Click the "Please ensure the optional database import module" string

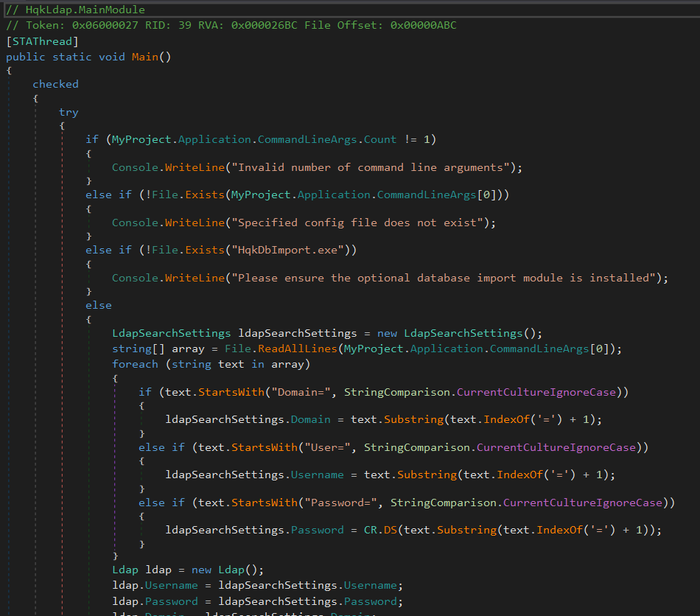[444, 278]
